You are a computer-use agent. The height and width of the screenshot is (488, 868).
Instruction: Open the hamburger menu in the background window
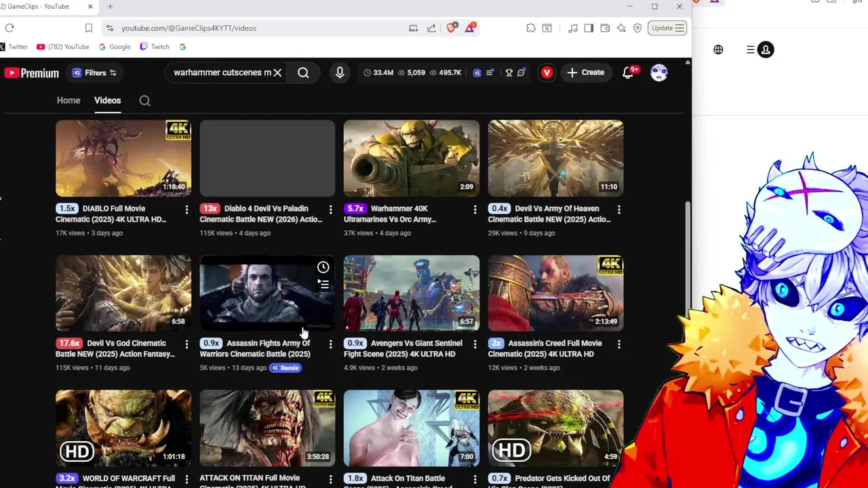(750, 49)
